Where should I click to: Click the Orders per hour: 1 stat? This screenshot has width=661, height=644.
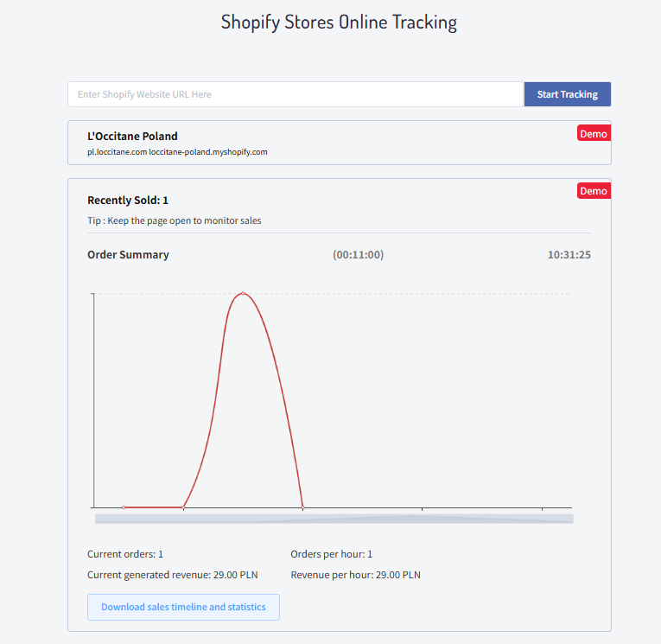pyautogui.click(x=331, y=554)
